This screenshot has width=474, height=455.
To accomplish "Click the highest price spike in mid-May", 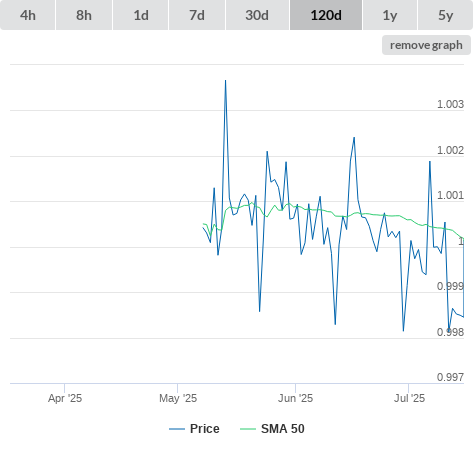I will [225, 81].
